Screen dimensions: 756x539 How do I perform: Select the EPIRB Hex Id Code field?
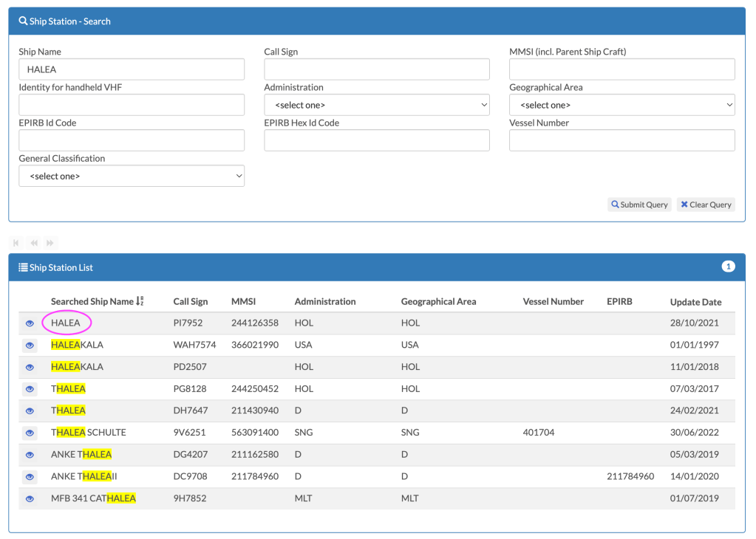tap(377, 140)
